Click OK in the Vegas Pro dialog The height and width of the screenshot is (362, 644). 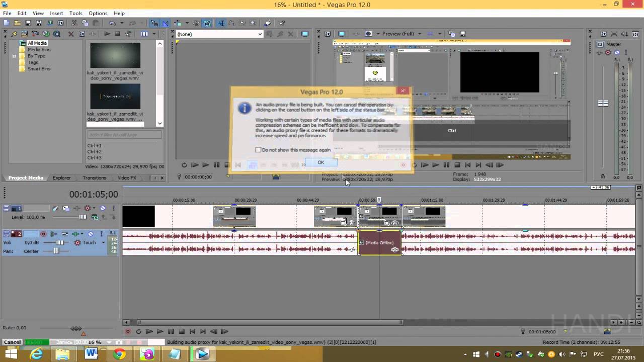tap(320, 162)
